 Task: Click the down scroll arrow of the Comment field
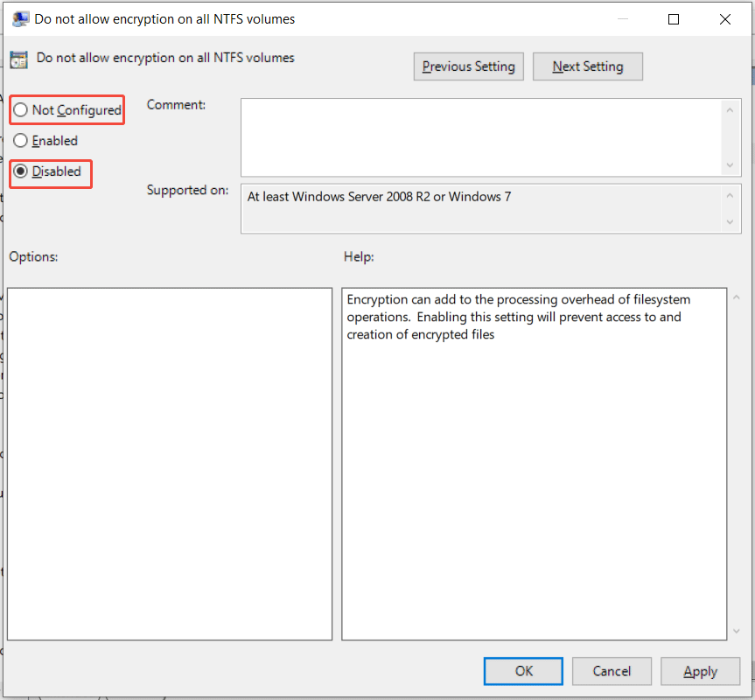731,164
